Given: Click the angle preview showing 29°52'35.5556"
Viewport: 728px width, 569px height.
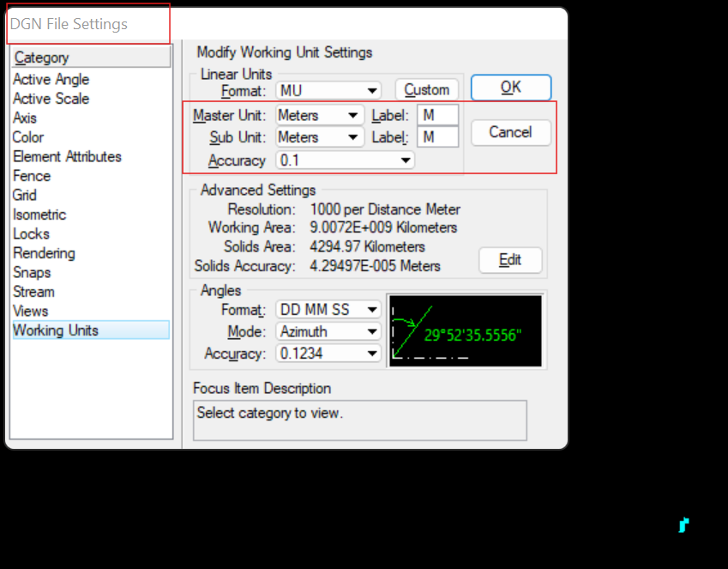Looking at the screenshot, I should 466,330.
